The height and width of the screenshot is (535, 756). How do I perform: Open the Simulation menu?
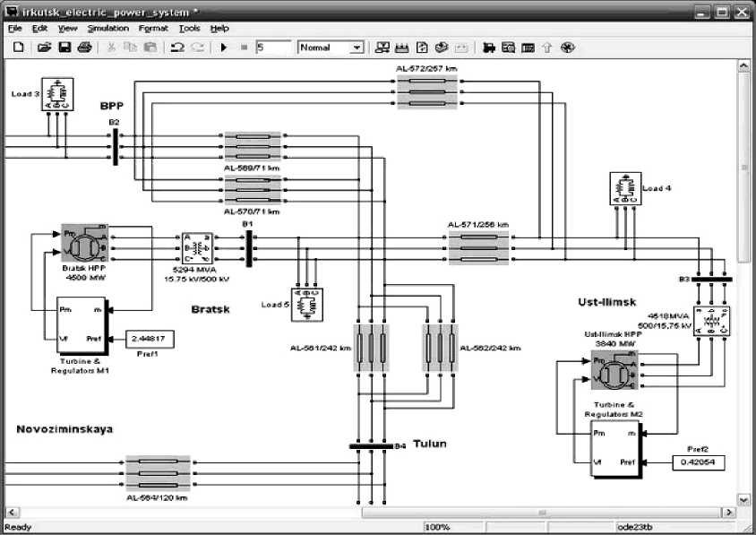tap(108, 29)
